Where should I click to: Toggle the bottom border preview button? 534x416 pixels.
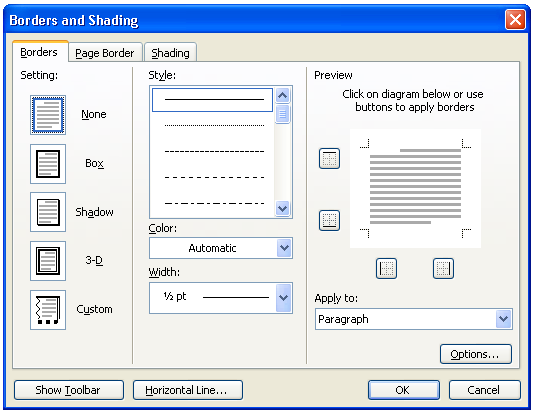[x=329, y=220]
